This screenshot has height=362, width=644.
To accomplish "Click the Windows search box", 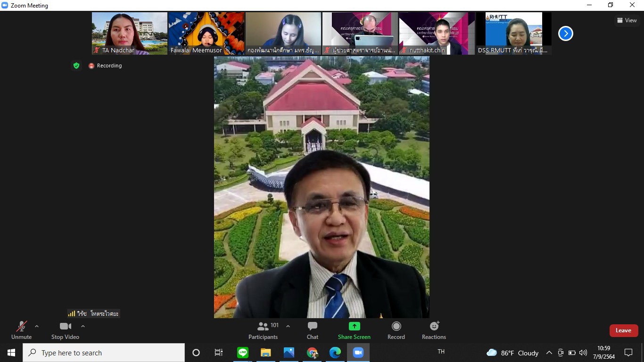I will coord(104,353).
